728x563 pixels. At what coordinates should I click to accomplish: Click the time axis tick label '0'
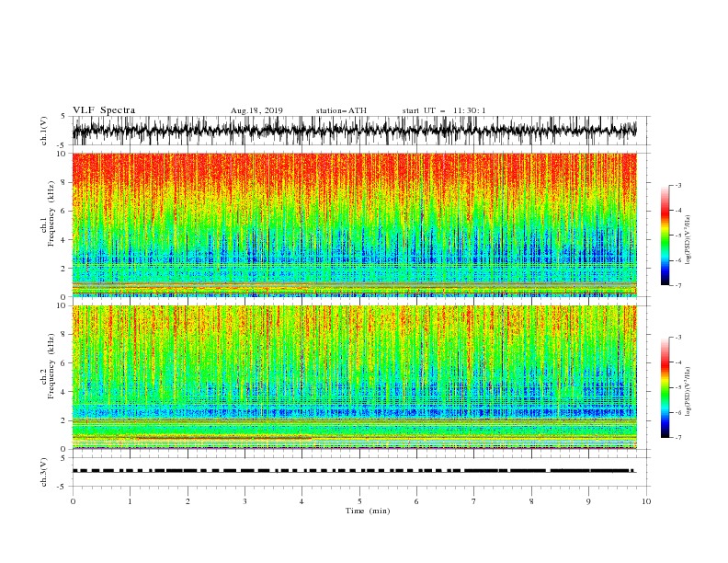73,501
